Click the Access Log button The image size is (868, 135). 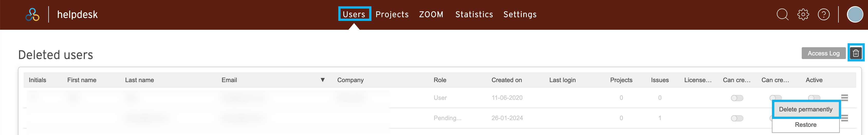823,53
